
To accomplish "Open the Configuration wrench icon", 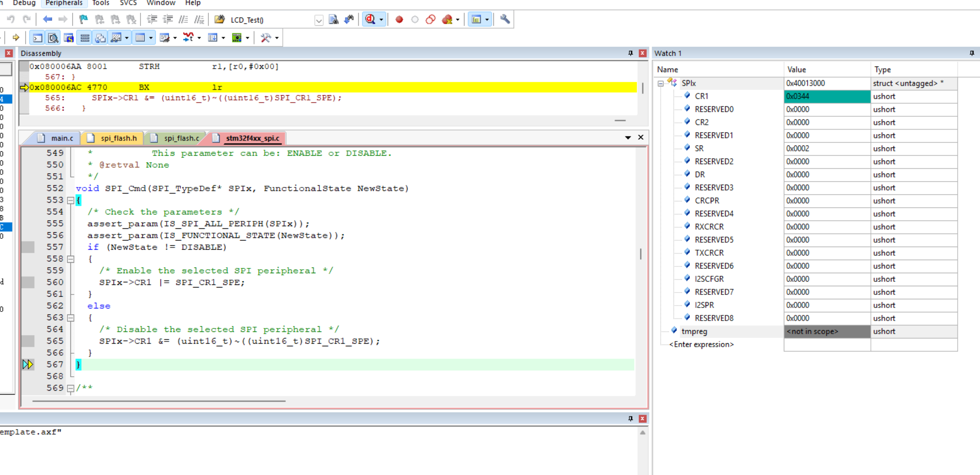I will [x=505, y=20].
